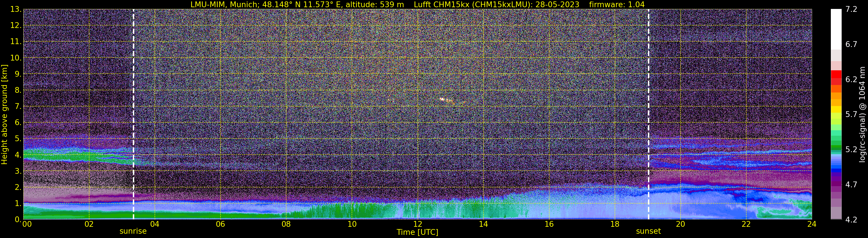Click the y-axis tick label '2.'
Viewport: 868px width, 238px height.
(18, 188)
